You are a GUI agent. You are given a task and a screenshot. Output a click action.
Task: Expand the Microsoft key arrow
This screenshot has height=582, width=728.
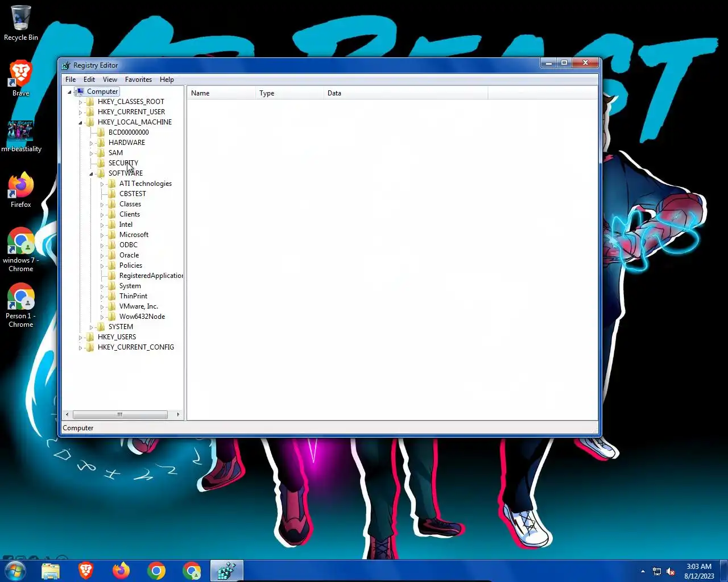102,235
